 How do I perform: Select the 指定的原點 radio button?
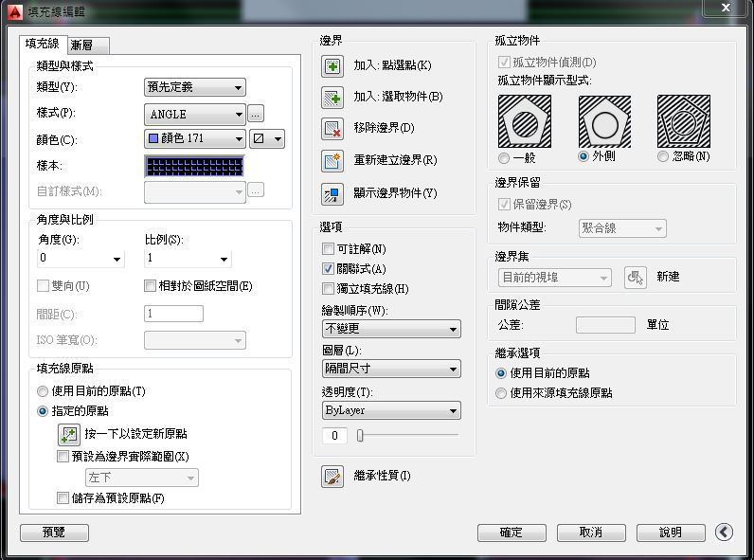(43, 411)
